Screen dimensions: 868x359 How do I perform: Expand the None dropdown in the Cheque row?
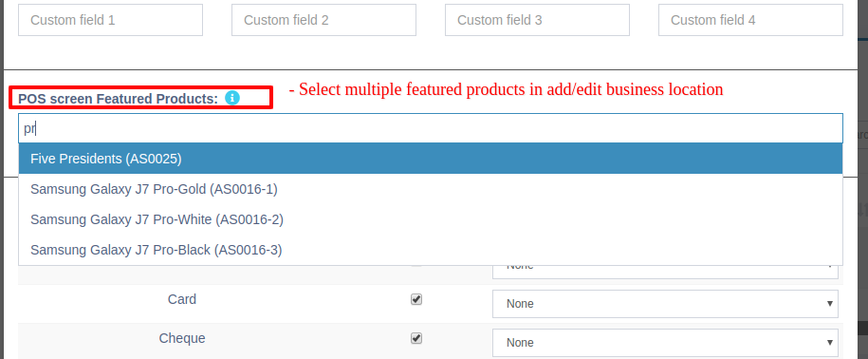(665, 342)
